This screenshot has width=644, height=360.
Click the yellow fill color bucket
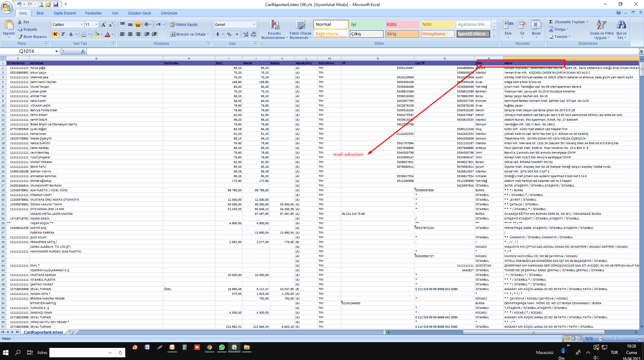[97, 34]
